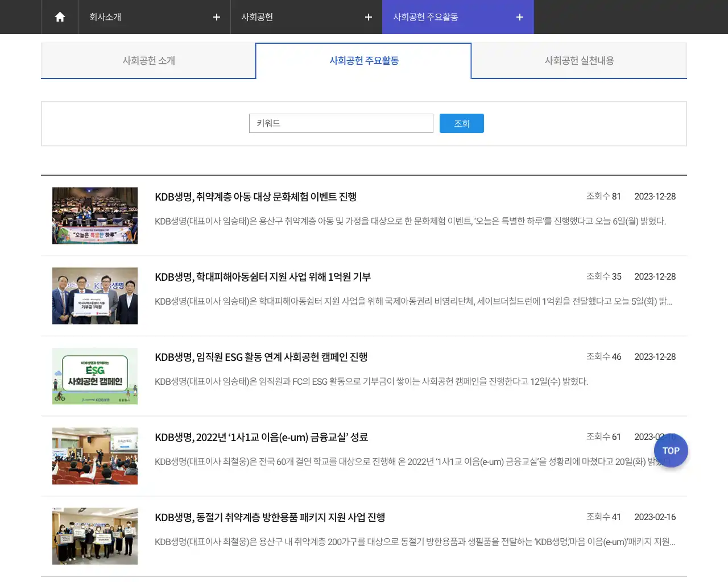
Task: Click the keyword search input field
Action: (341, 123)
